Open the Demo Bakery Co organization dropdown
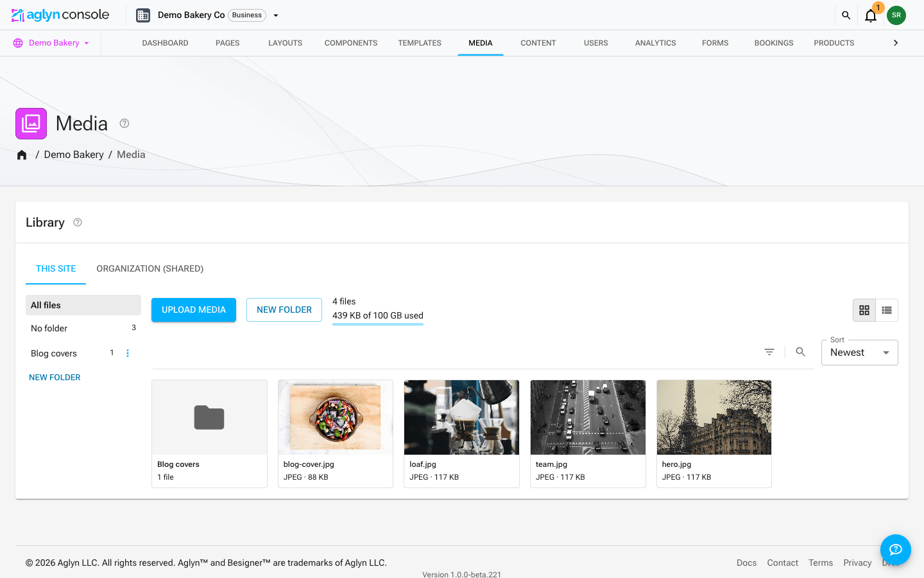Screen dimensions: 924x578 [x=276, y=15]
